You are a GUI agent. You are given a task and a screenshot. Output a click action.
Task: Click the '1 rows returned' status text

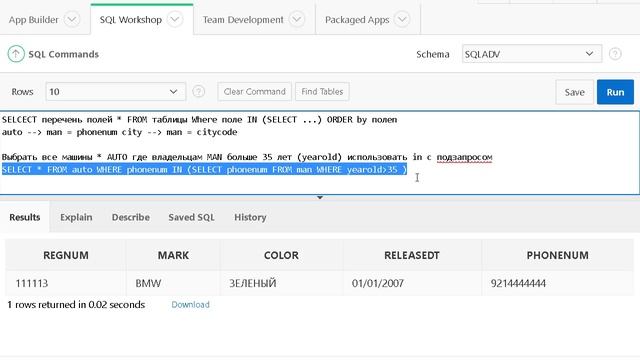tap(76, 304)
